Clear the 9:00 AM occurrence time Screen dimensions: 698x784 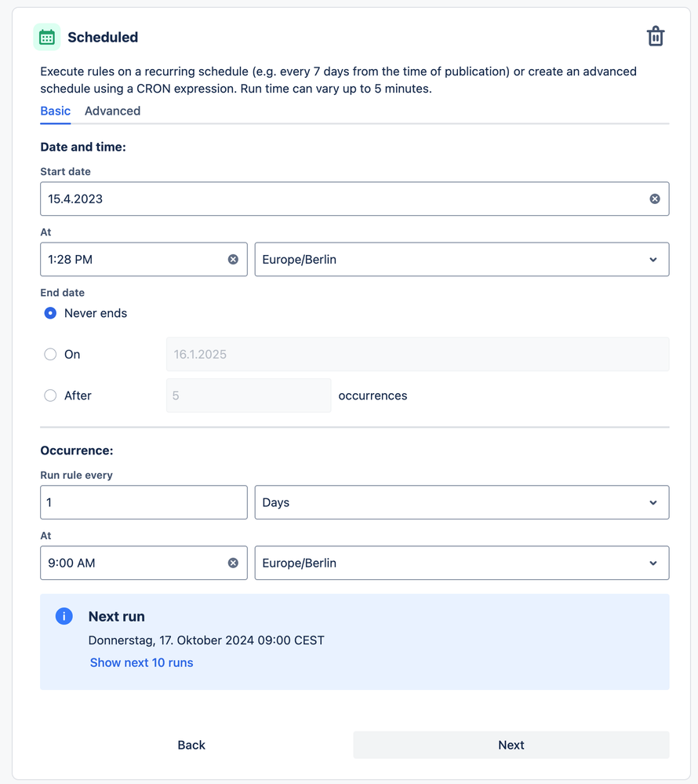click(233, 563)
